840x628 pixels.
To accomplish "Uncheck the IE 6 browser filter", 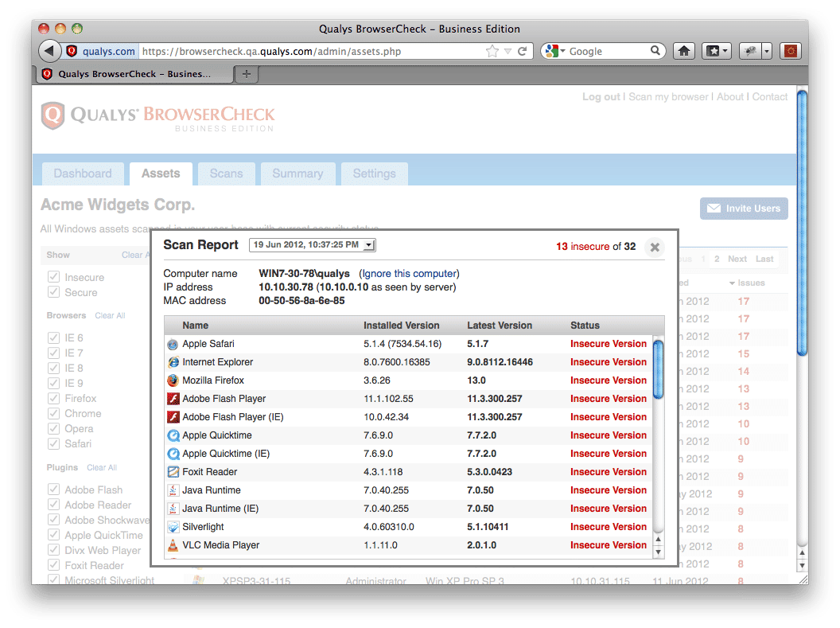I will pyautogui.click(x=53, y=337).
